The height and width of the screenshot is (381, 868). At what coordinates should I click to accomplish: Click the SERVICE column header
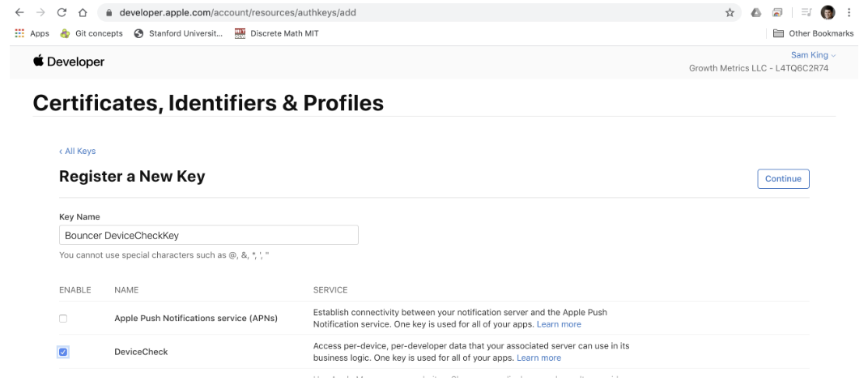coord(330,289)
